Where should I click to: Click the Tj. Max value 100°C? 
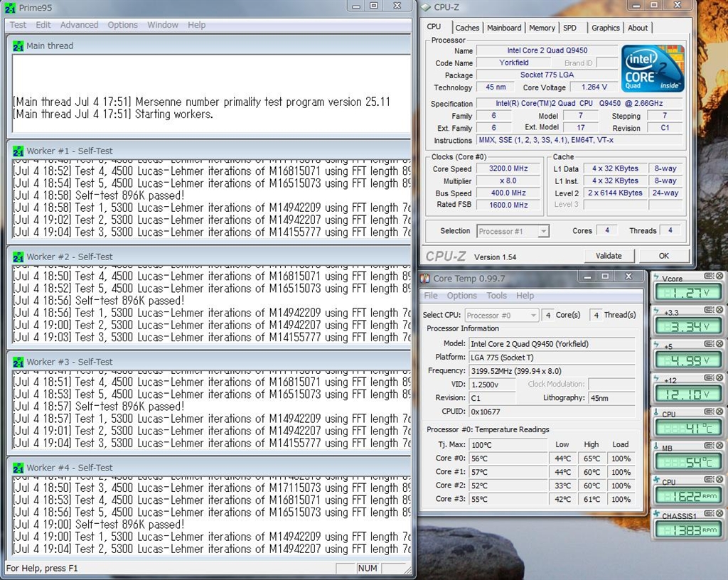508,445
